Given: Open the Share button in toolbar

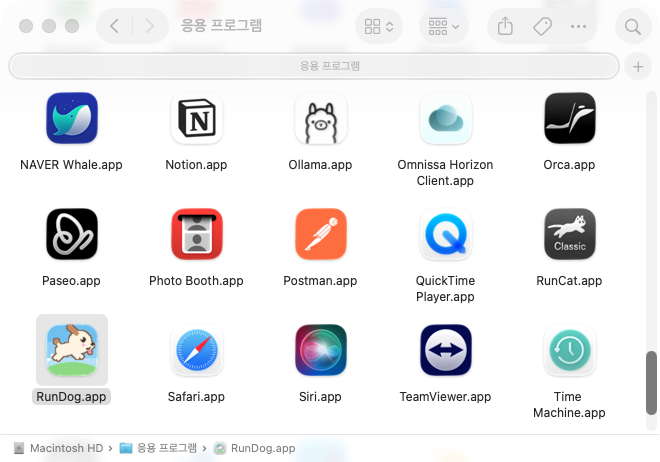Looking at the screenshot, I should pyautogui.click(x=505, y=26).
